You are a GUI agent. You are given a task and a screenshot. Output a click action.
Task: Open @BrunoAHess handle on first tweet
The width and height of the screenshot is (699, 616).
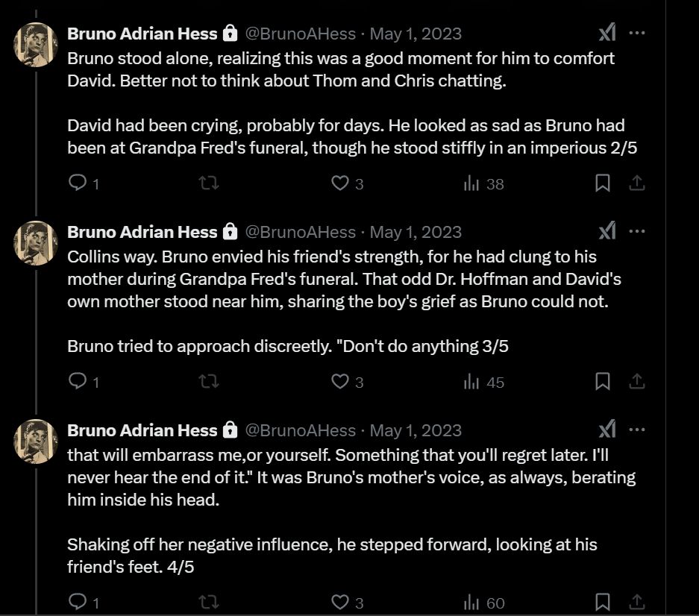point(300,34)
